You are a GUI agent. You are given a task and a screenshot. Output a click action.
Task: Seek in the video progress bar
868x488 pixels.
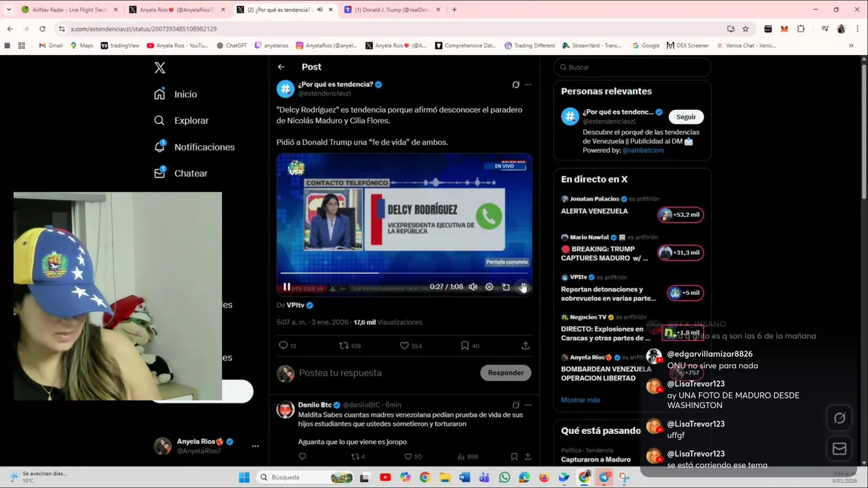click(404, 273)
